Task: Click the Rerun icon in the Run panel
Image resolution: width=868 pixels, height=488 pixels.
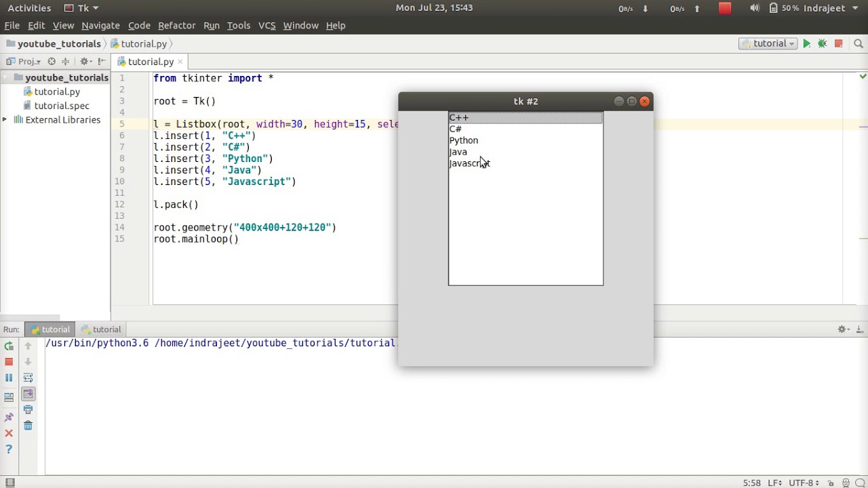Action: click(x=9, y=346)
